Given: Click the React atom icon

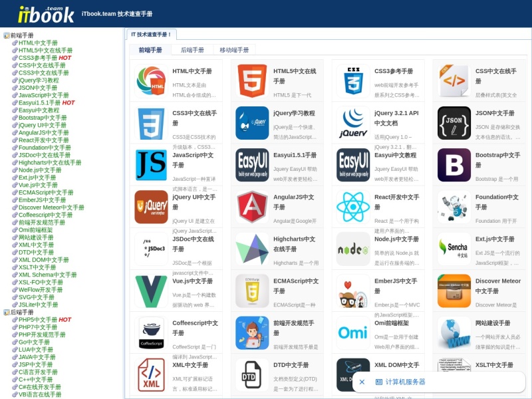Looking at the screenshot, I should coord(353,207).
